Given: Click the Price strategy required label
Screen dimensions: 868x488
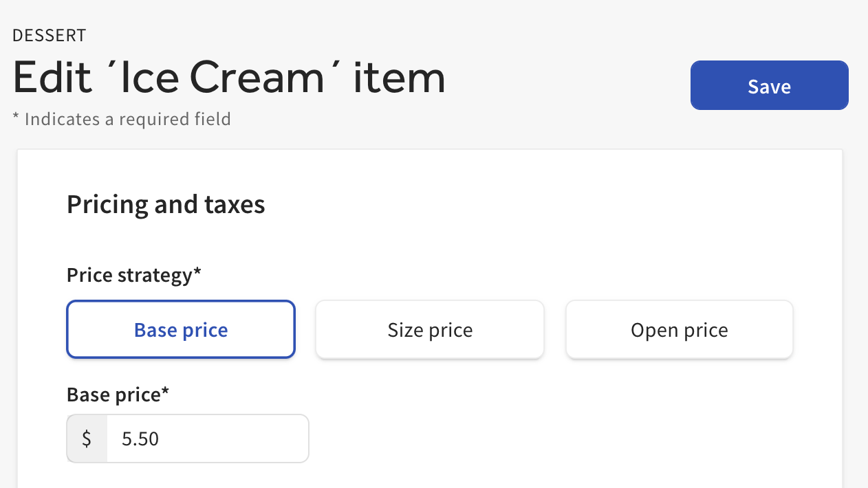Looking at the screenshot, I should 133,275.
